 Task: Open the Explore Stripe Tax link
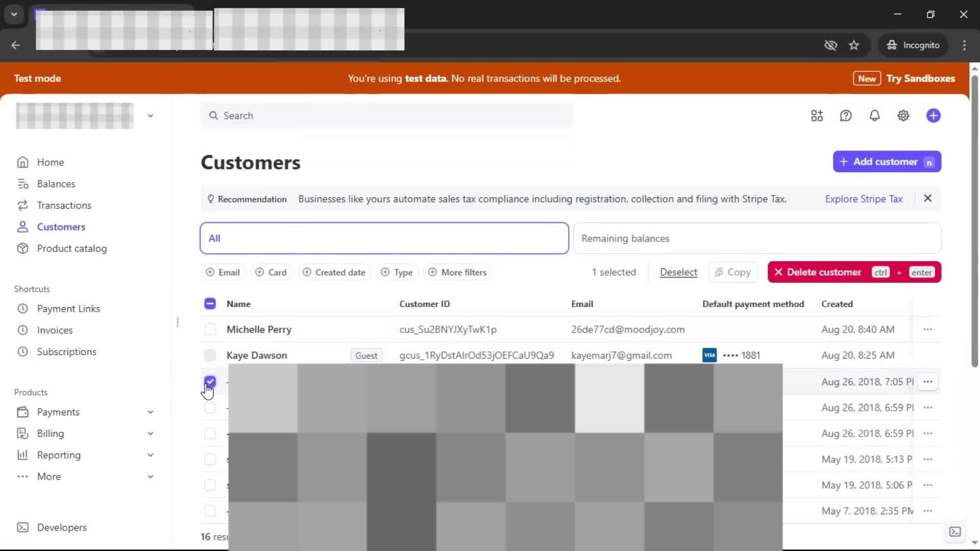[864, 199]
